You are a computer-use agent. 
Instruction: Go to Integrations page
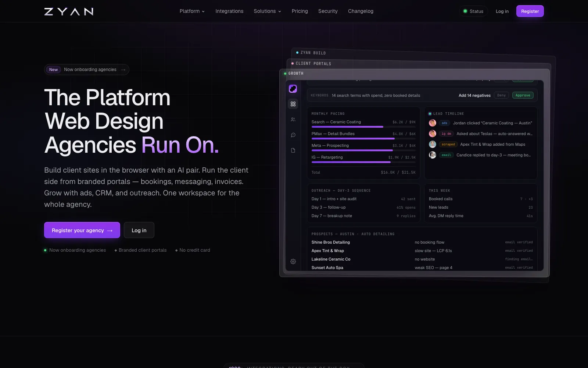pyautogui.click(x=229, y=11)
